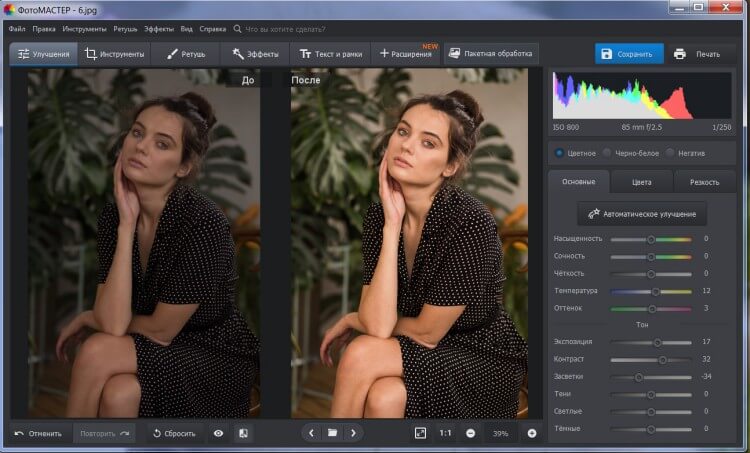
Task: Click Автоматическое улучшение button
Action: (x=641, y=213)
